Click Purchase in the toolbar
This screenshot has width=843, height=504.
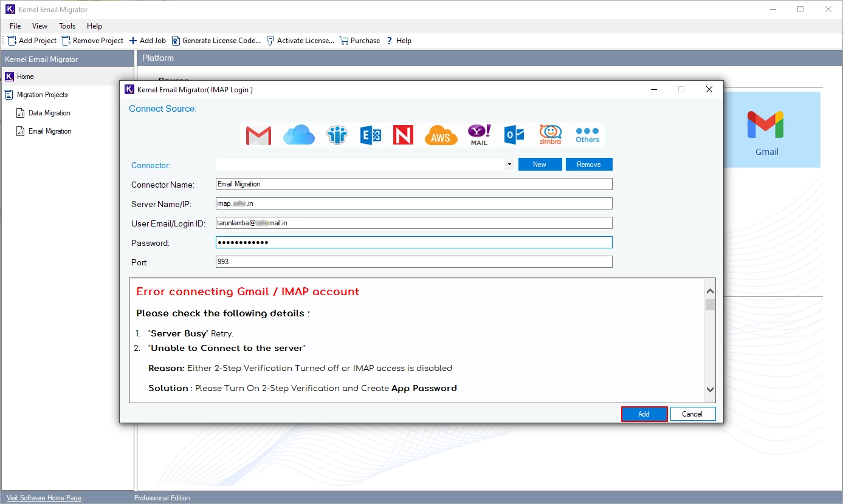tap(360, 41)
